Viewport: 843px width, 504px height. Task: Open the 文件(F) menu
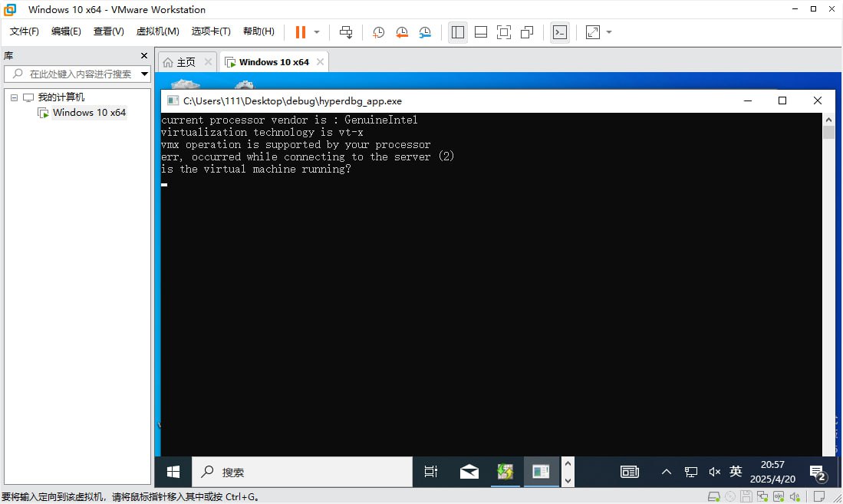point(25,31)
